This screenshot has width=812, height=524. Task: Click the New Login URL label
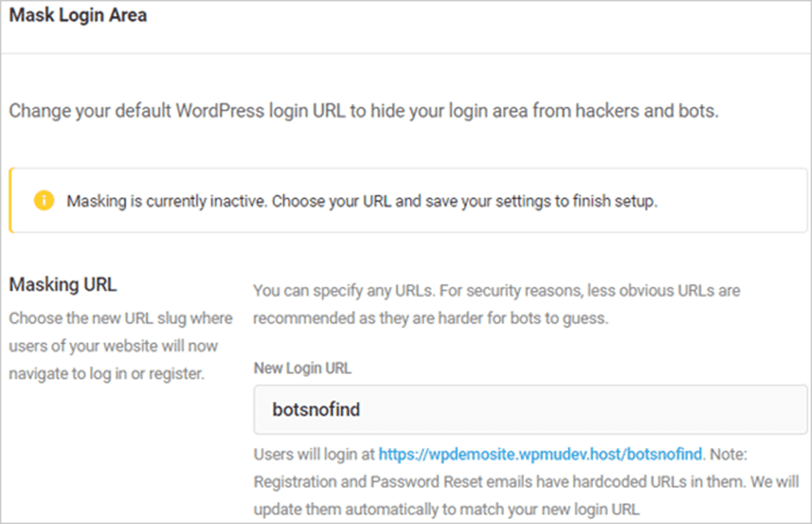(x=302, y=368)
